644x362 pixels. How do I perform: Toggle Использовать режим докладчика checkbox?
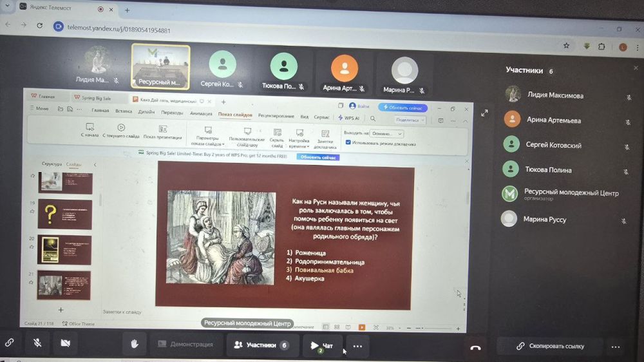pyautogui.click(x=348, y=142)
